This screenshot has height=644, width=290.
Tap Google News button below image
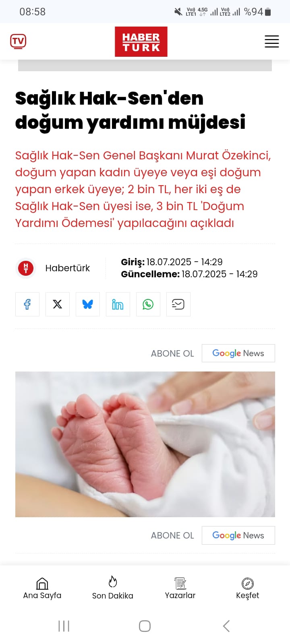[238, 535]
